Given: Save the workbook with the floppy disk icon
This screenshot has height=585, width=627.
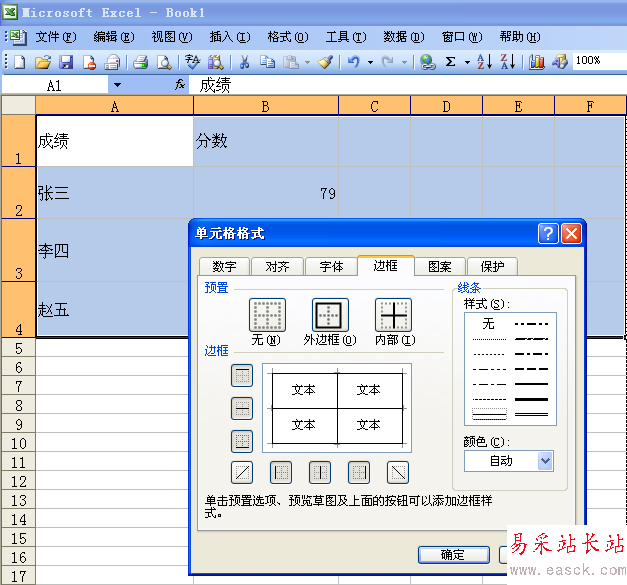Looking at the screenshot, I should pos(66,62).
